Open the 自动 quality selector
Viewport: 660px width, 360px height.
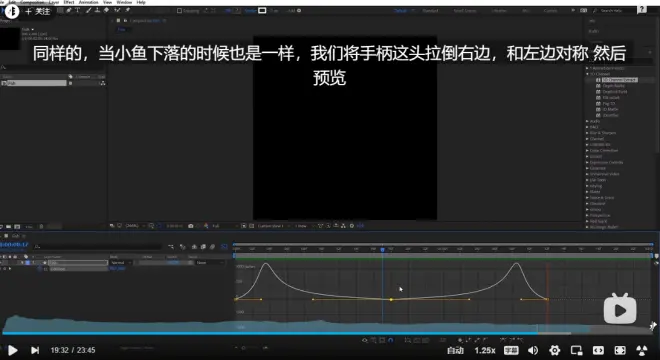pos(455,350)
